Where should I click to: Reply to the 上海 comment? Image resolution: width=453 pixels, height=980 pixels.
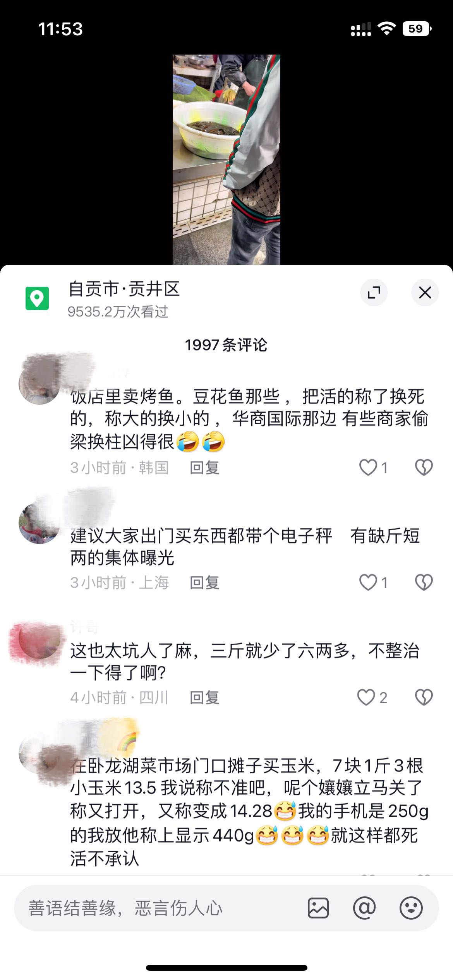coord(204,583)
